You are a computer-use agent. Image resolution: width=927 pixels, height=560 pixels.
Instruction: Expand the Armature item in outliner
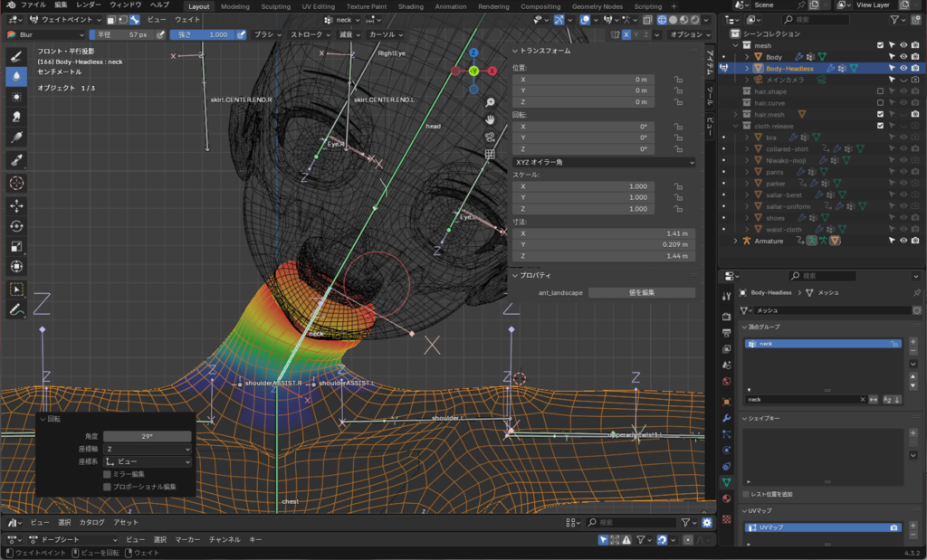[735, 241]
